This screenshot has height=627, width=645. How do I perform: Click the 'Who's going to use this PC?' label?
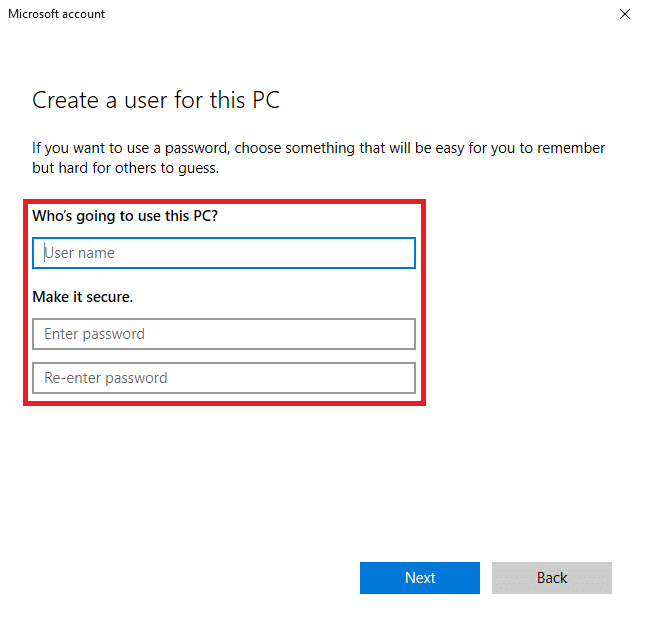pos(125,216)
